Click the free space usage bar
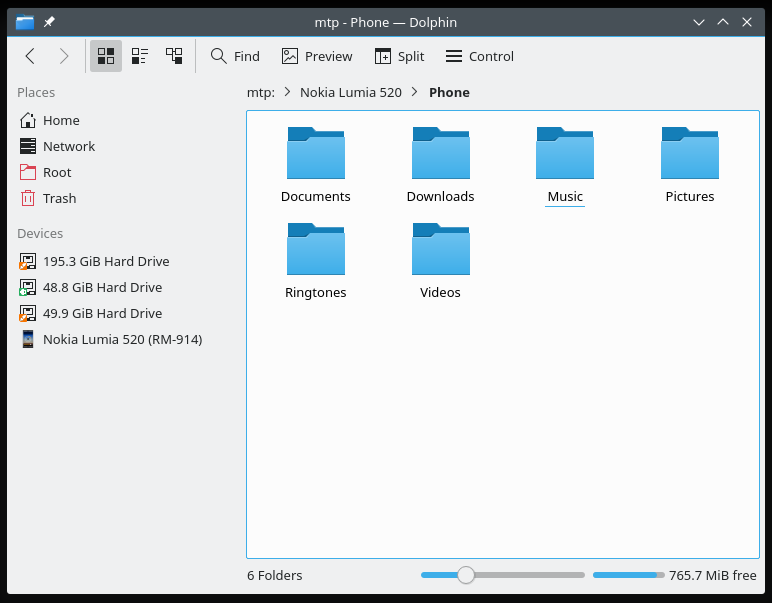Image resolution: width=772 pixels, height=603 pixels. [x=628, y=575]
